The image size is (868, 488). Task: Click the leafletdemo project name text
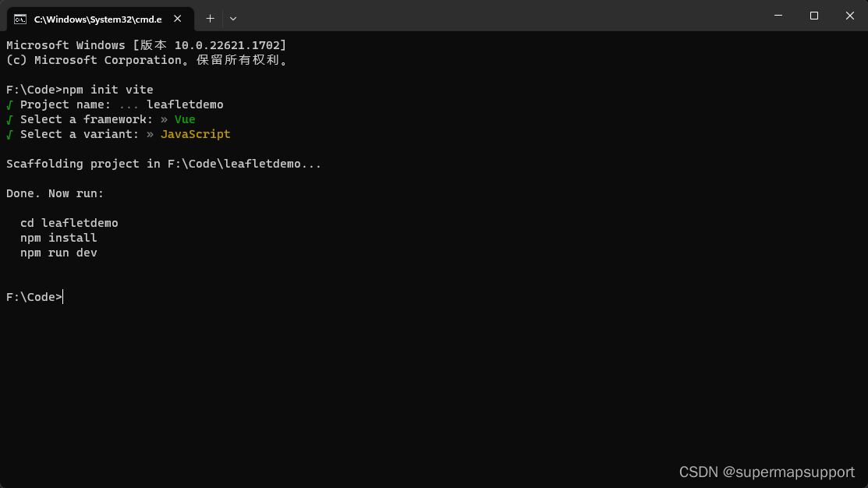pyautogui.click(x=184, y=104)
